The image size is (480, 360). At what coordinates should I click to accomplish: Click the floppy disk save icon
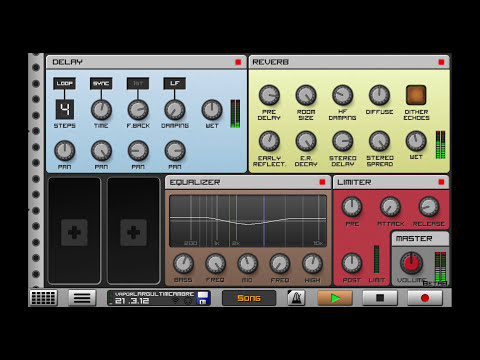(x=203, y=298)
